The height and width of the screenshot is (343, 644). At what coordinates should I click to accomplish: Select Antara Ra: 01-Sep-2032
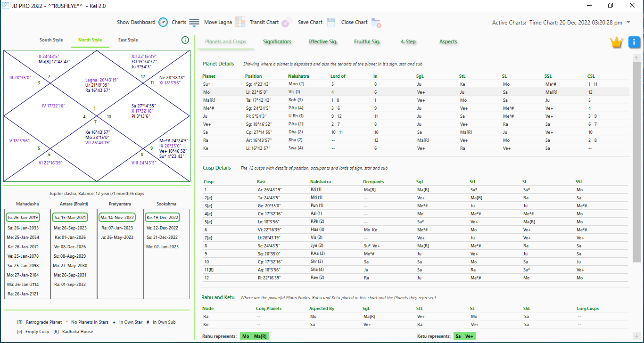point(70,285)
